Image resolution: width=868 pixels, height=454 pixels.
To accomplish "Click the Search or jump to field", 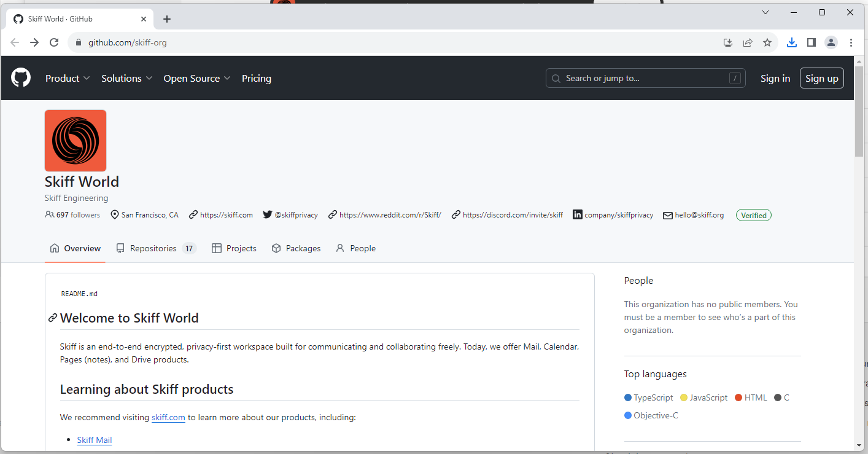I will [x=645, y=78].
